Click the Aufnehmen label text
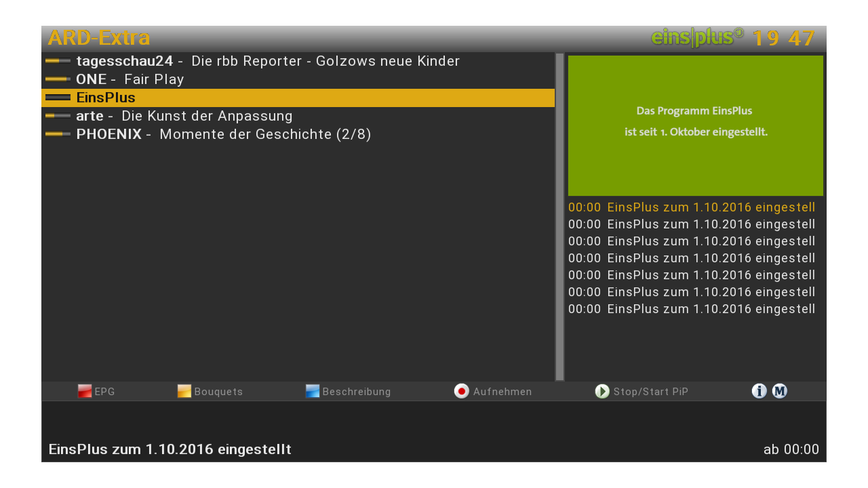 click(x=502, y=392)
